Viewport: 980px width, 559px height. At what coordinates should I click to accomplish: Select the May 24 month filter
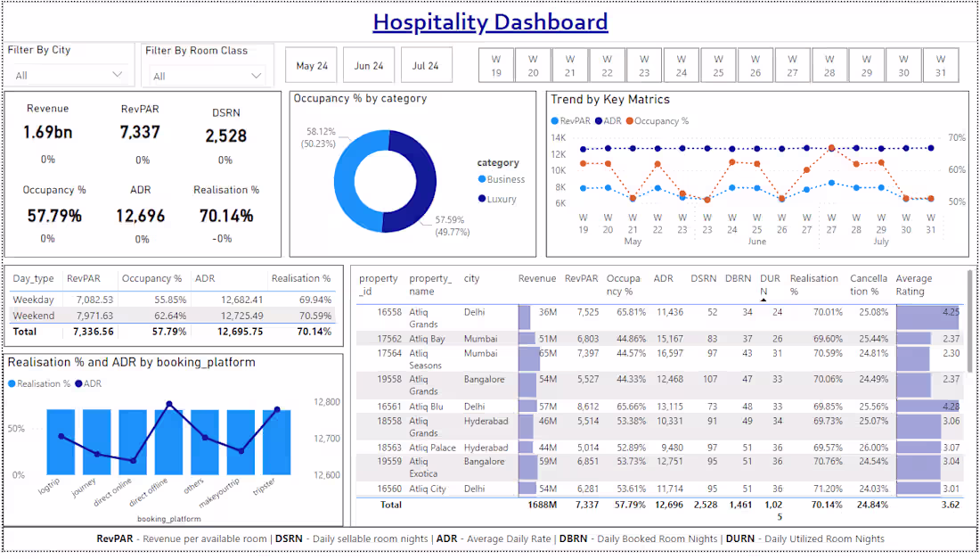pos(311,64)
